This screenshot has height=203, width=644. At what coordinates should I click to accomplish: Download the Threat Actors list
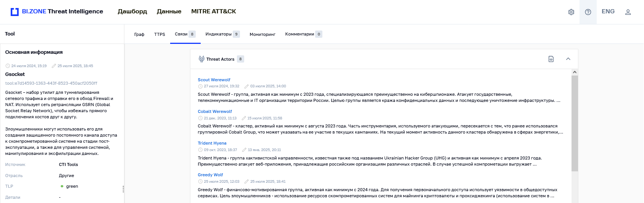[551, 59]
